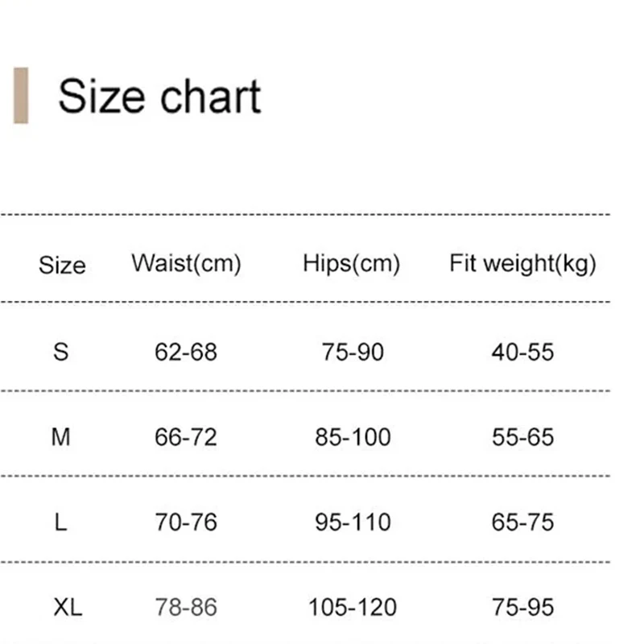Select the XL size row label
This screenshot has height=644, width=644.
point(68,607)
